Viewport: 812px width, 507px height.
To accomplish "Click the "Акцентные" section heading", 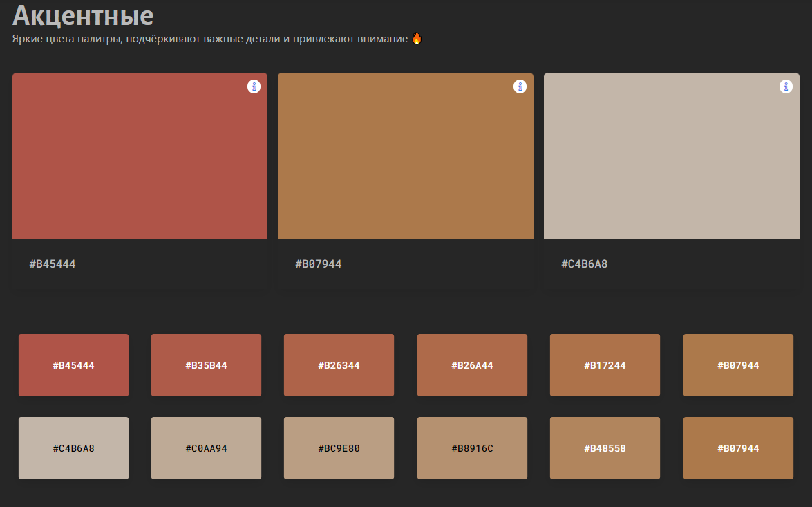I will coord(83,15).
